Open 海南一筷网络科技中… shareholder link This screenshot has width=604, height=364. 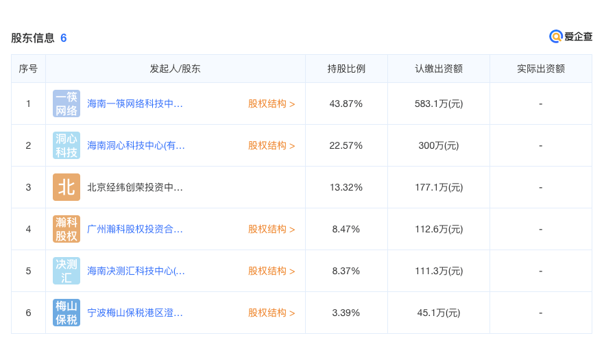135,104
